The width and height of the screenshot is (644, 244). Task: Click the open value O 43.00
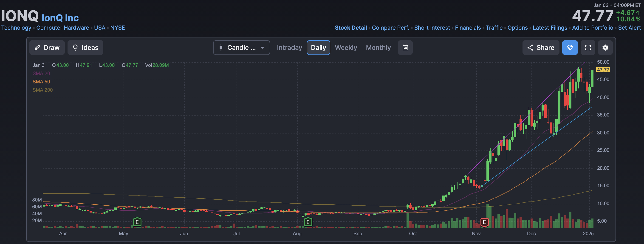click(60, 65)
